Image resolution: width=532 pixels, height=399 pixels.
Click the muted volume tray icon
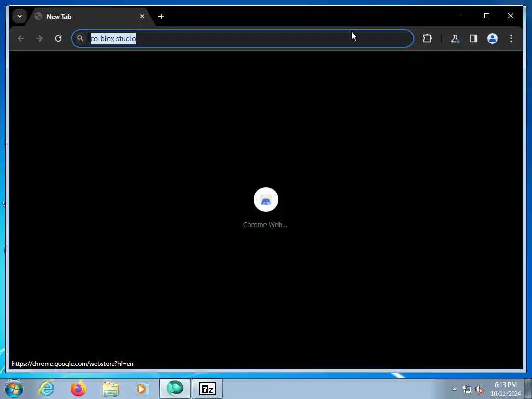coord(480,390)
